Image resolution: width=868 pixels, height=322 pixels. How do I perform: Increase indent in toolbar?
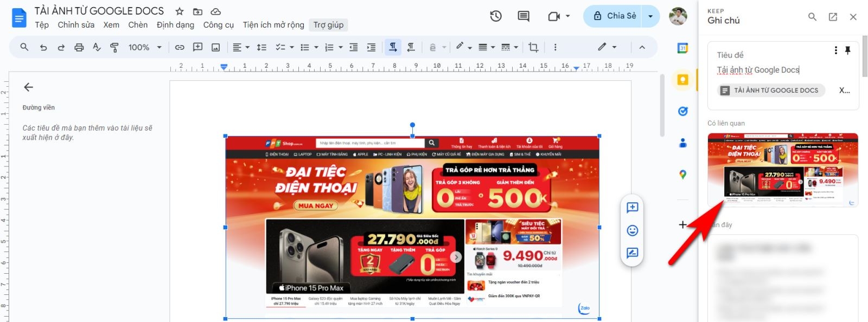[x=372, y=48]
